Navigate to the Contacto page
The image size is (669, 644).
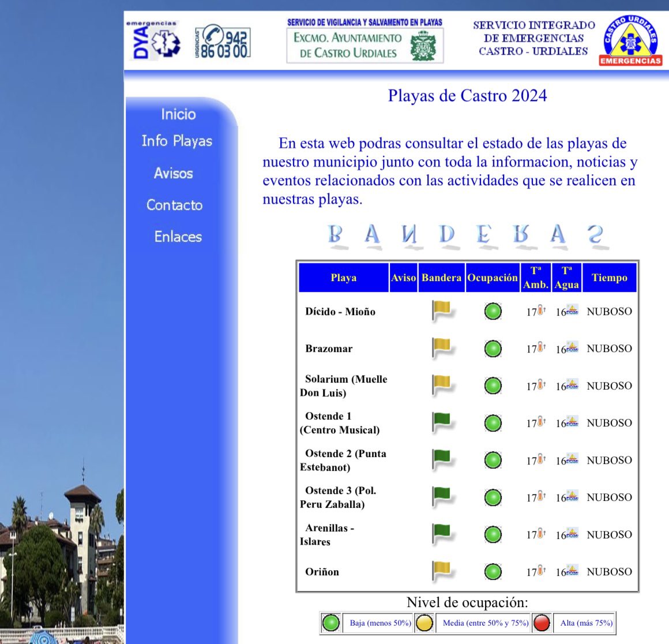(175, 205)
